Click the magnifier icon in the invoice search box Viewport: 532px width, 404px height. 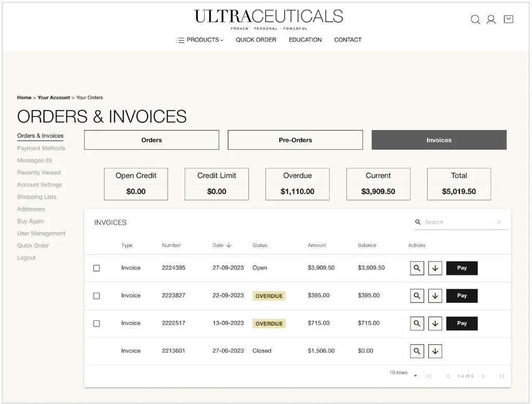coord(418,222)
